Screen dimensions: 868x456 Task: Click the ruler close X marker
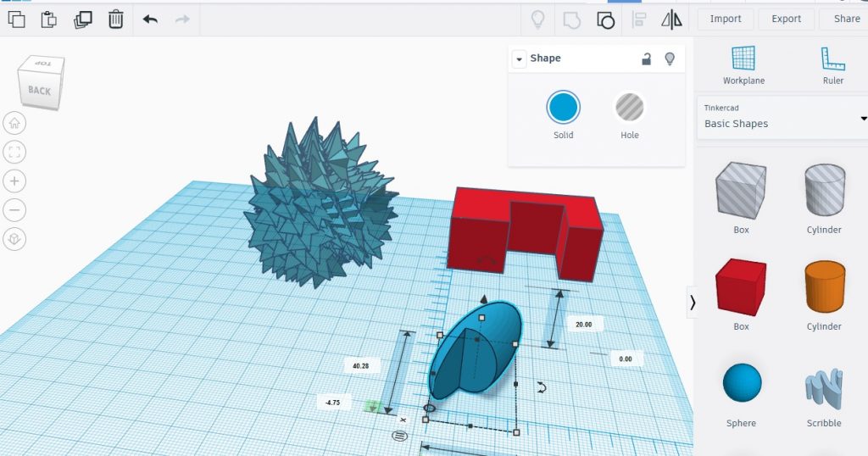tap(403, 420)
